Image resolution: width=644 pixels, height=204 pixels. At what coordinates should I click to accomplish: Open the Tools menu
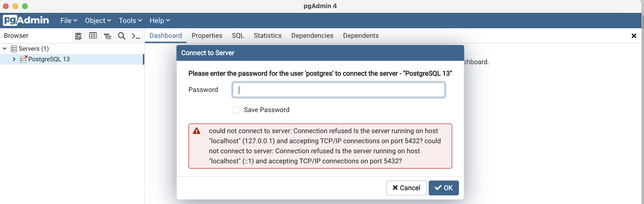130,21
